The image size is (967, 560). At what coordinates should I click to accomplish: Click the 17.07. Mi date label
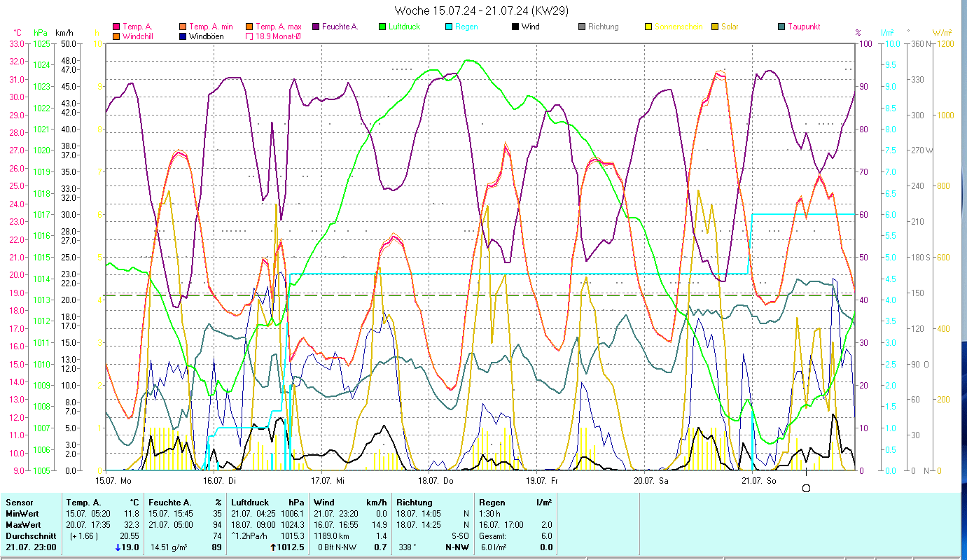328,481
